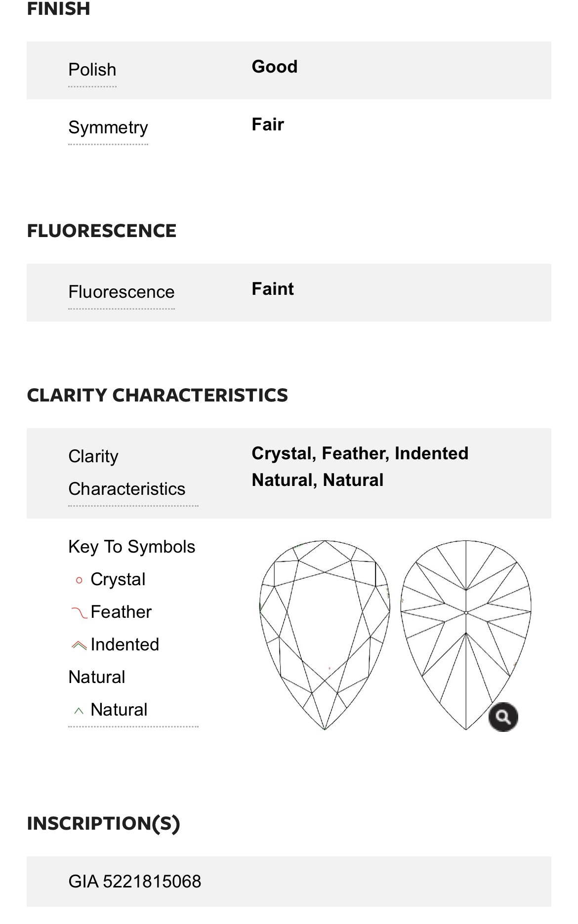Click the Key To Symbols label
Image resolution: width=578 pixels, height=924 pixels.
pos(132,547)
